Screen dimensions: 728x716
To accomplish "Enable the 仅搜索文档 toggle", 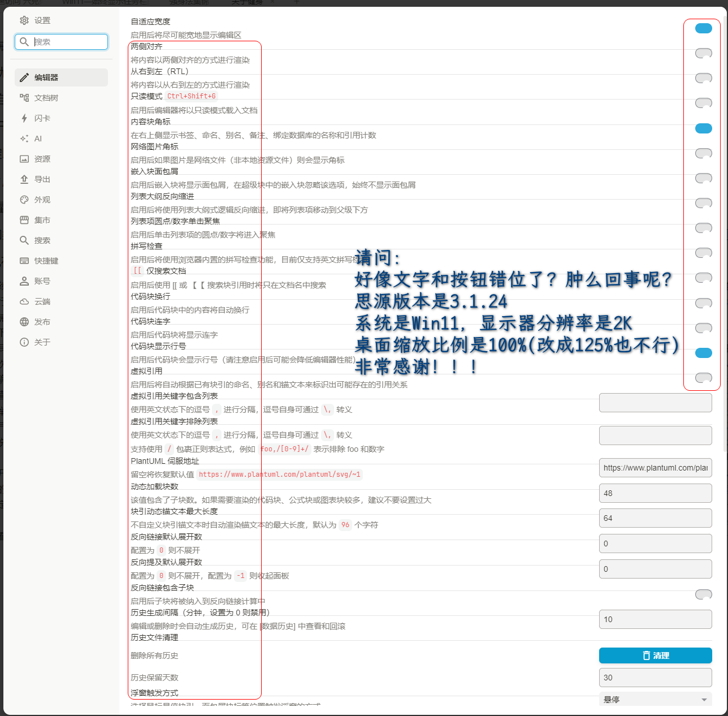I will (x=704, y=278).
